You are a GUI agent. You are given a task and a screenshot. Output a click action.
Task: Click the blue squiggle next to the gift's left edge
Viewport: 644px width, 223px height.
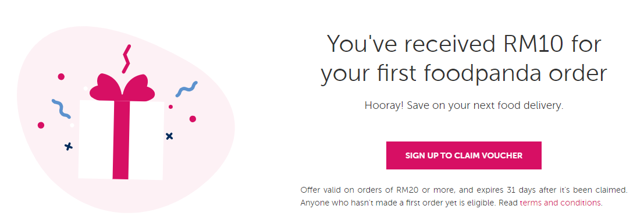pyautogui.click(x=61, y=109)
